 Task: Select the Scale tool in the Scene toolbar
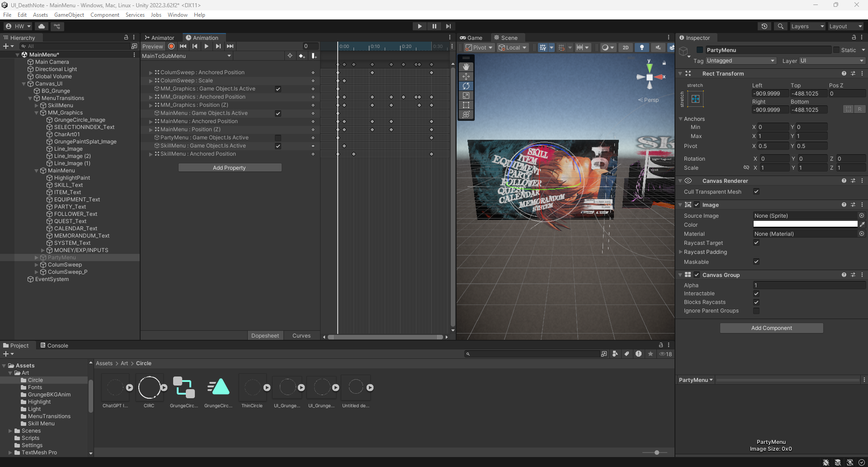coord(466,95)
